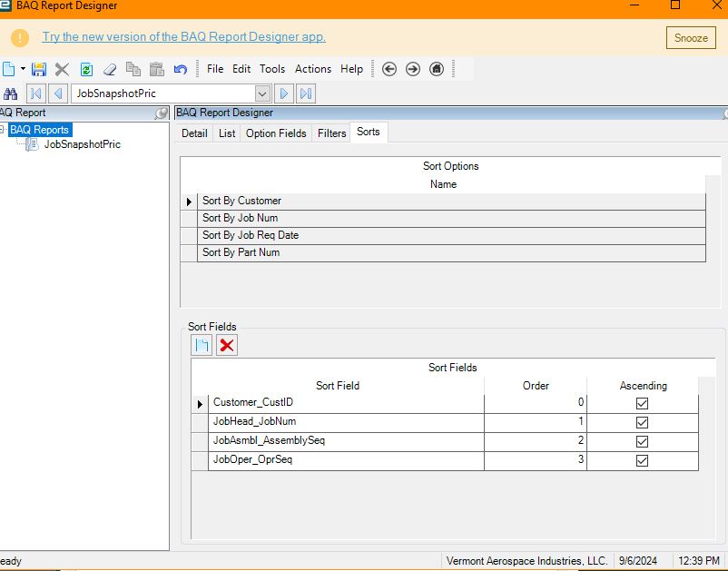The height and width of the screenshot is (571, 728).
Task: Select the JobOper_OprSeq sort field cell
Action: (346, 460)
